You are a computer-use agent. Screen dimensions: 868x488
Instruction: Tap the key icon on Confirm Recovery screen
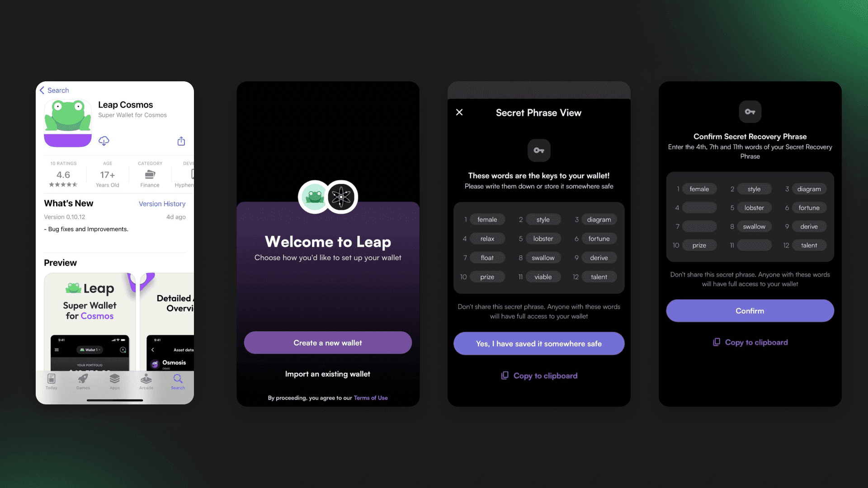[750, 112]
